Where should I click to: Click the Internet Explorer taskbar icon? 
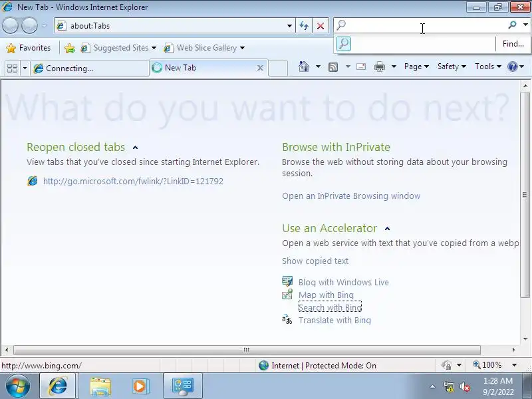click(59, 386)
